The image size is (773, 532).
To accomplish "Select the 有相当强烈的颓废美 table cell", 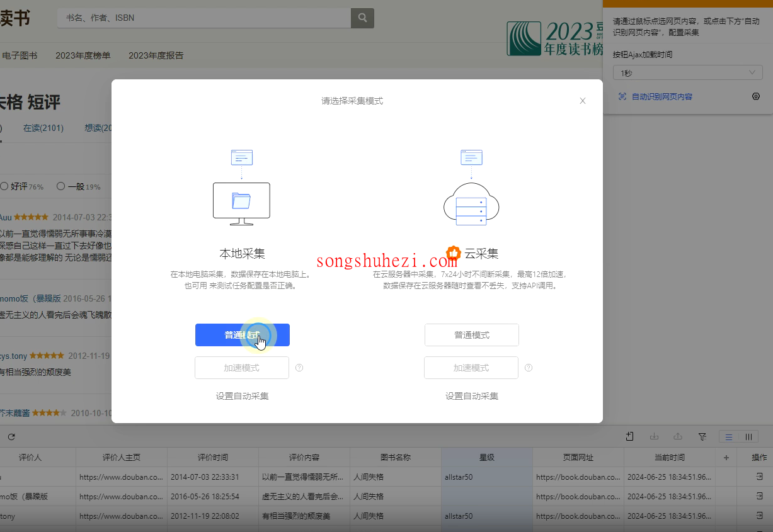I will pyautogui.click(x=304, y=516).
